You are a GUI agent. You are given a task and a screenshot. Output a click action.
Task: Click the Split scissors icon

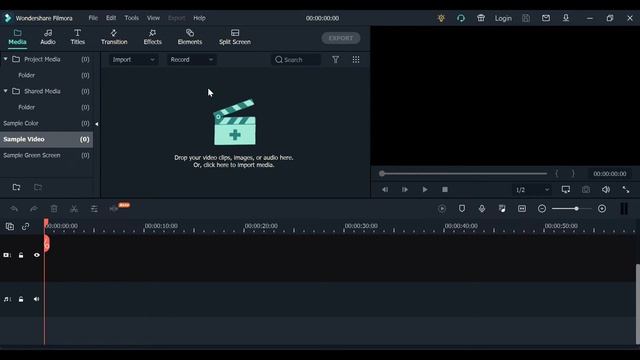(x=74, y=209)
